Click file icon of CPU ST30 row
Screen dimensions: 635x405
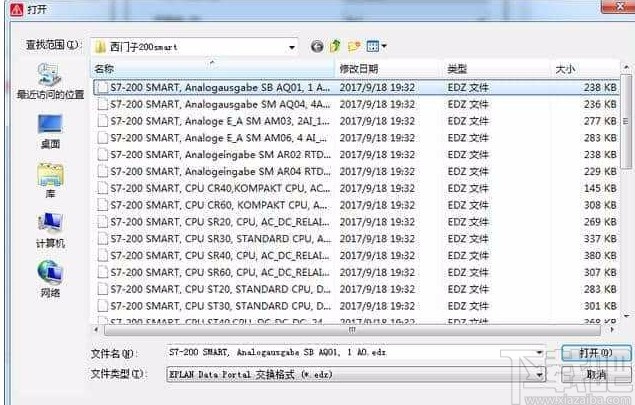coord(103,306)
